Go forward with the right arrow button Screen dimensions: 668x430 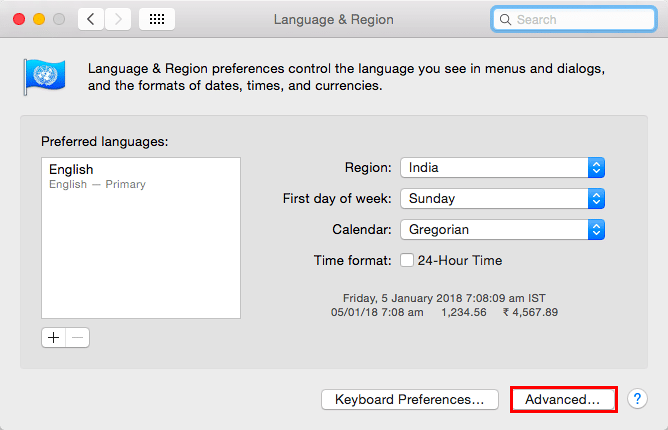(118, 19)
